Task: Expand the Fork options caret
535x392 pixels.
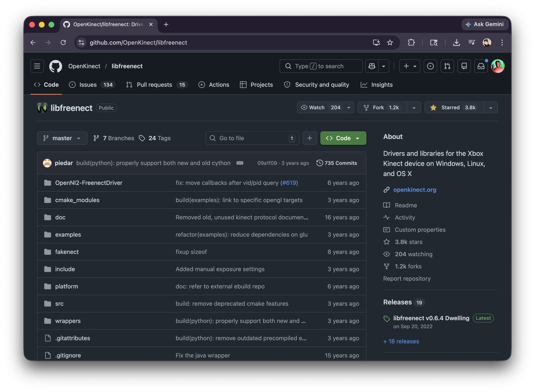Action: tap(414, 108)
